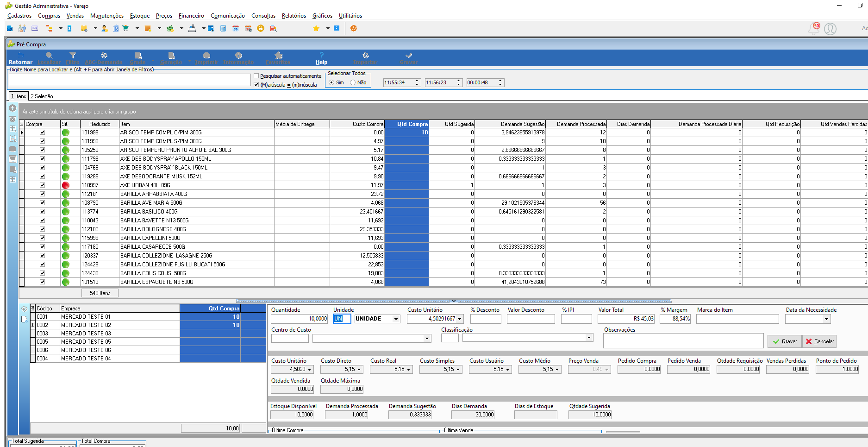Click the Cancelar button
This screenshot has height=447, width=868.
point(819,341)
